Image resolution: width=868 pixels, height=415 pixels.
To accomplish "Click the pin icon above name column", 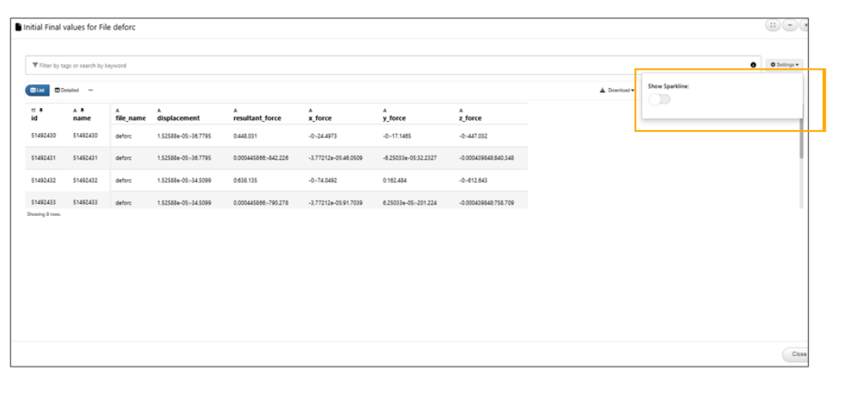I will pos(82,110).
